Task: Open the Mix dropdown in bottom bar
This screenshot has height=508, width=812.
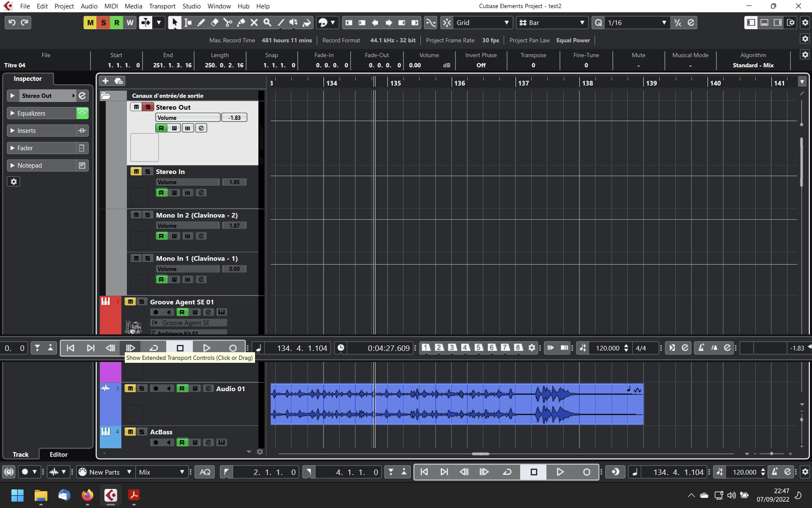Action: [162, 472]
